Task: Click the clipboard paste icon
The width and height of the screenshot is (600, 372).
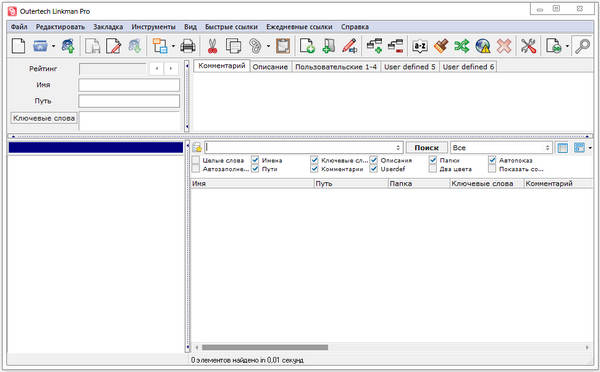Action: [x=283, y=46]
